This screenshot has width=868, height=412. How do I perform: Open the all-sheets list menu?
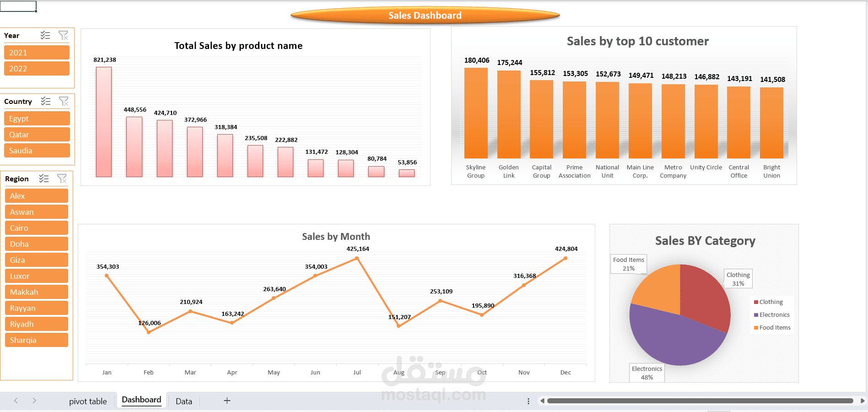[528, 401]
